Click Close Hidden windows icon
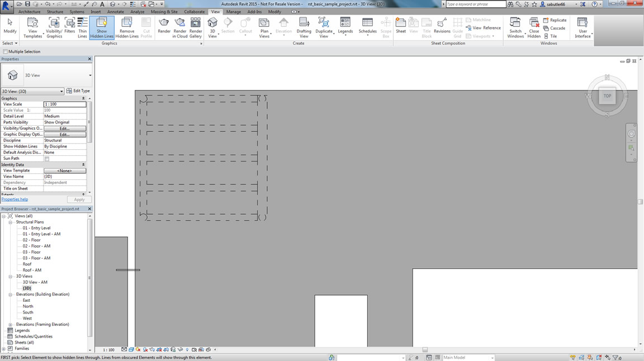 [x=534, y=27]
